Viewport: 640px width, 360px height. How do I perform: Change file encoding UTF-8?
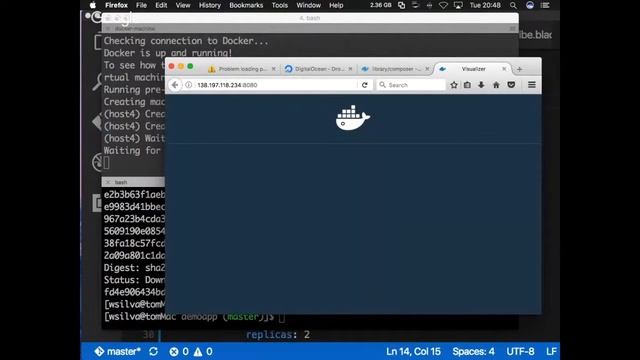pos(520,351)
